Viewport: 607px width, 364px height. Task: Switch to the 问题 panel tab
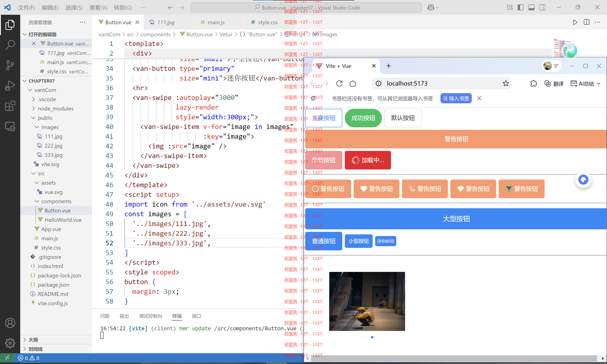pos(105,316)
